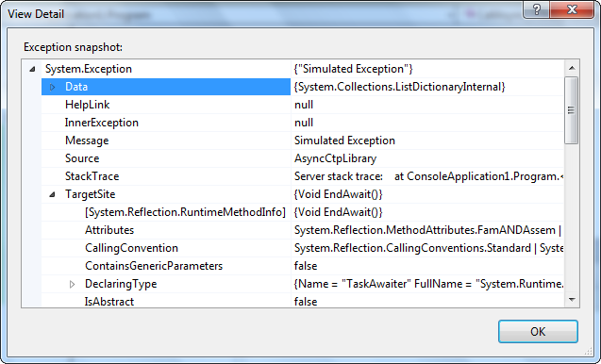Click the OK button
Viewport: 601px width, 364px height.
[538, 331]
